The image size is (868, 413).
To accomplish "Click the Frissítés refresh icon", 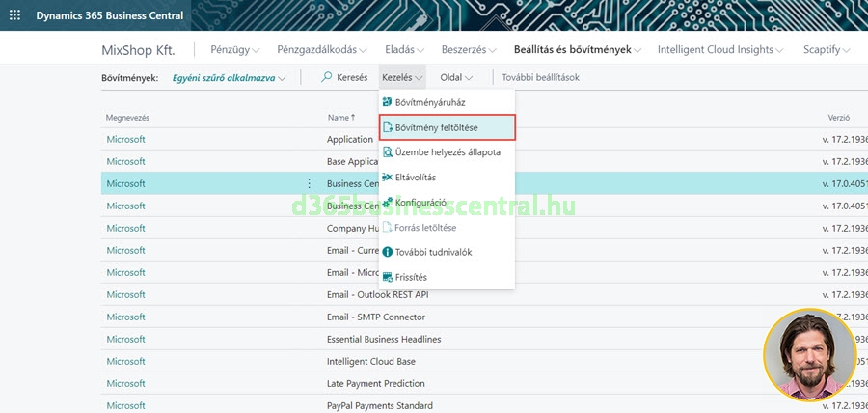I will tap(388, 277).
